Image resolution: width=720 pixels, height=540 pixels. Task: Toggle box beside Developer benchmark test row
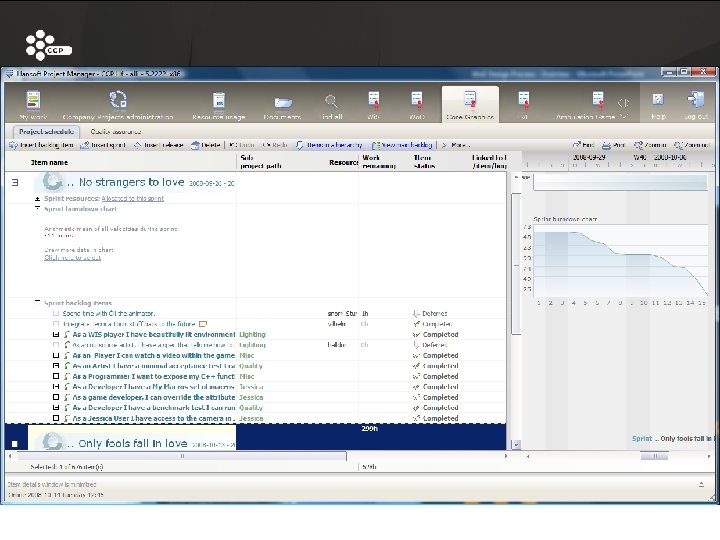[56, 408]
